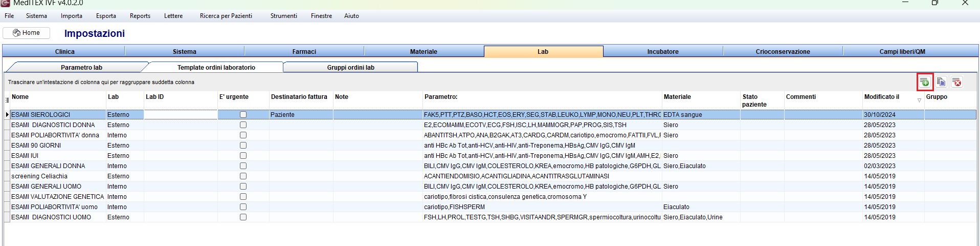Screen dimensions: 980x246
Task: Click the E' urgente column header
Action: click(x=243, y=100)
